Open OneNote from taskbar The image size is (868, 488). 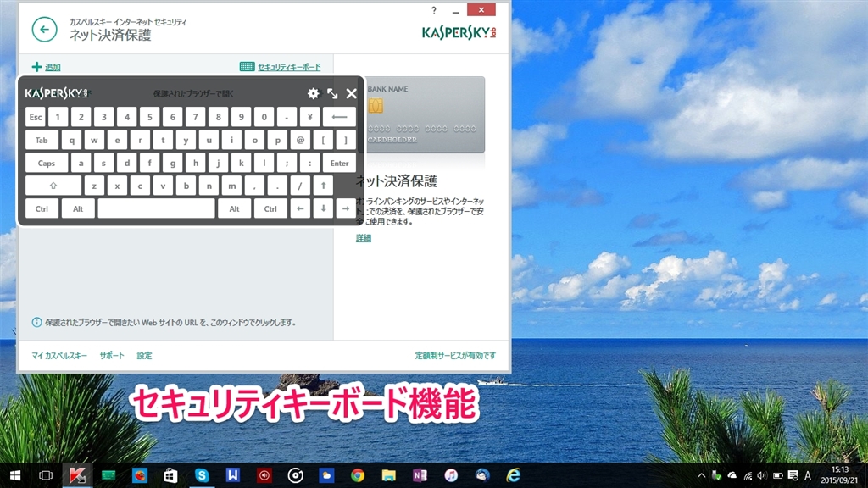tap(420, 475)
